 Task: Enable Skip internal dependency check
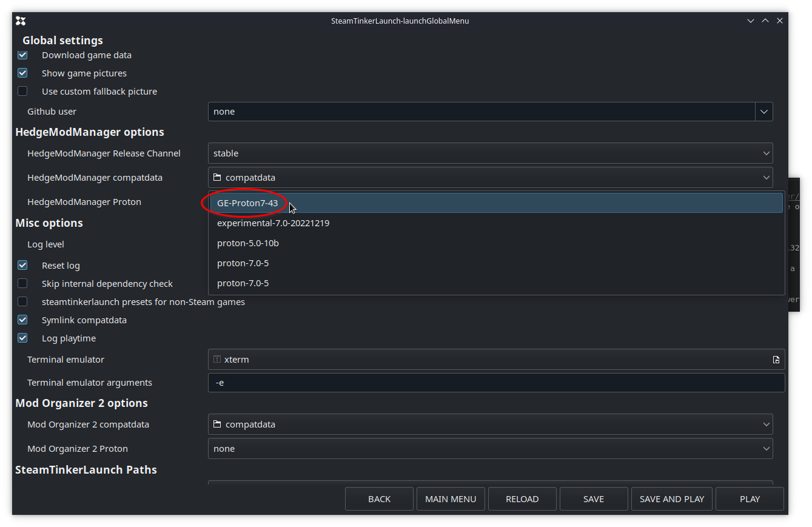(22, 284)
